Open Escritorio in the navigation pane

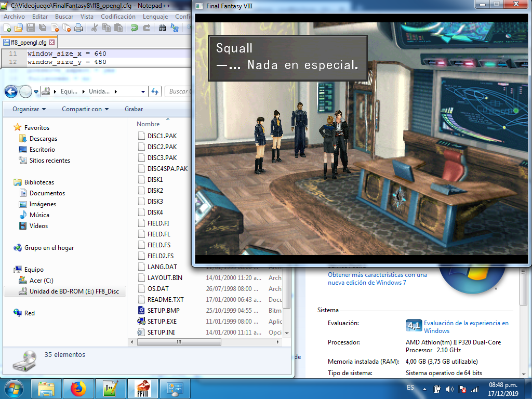[42, 149]
